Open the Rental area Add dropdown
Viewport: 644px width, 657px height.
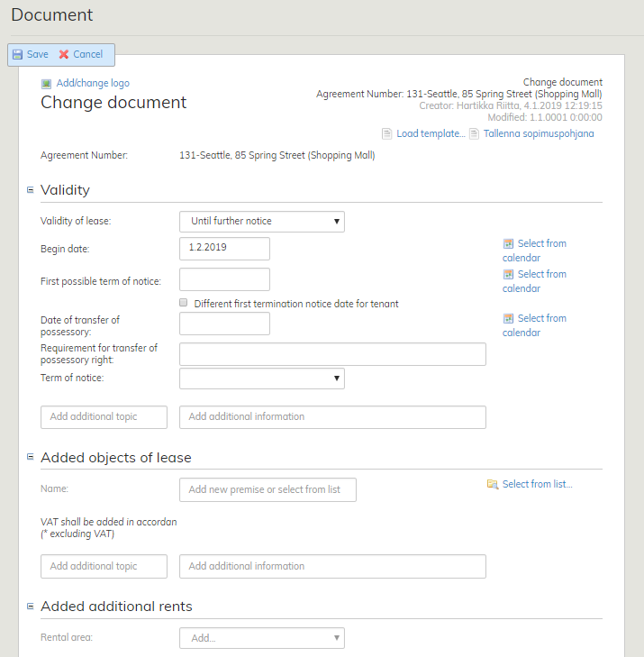[x=261, y=638]
